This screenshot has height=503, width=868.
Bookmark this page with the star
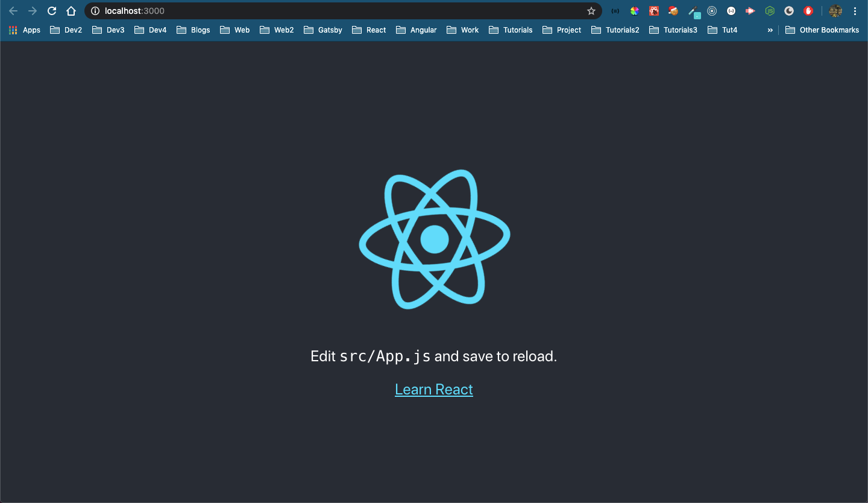(x=591, y=11)
